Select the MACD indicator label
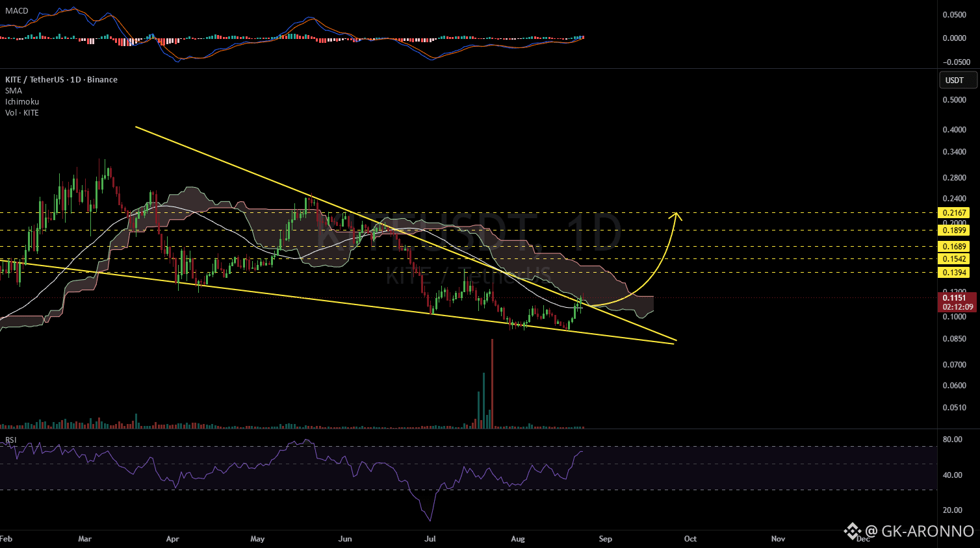This screenshot has width=980, height=548. 17,10
